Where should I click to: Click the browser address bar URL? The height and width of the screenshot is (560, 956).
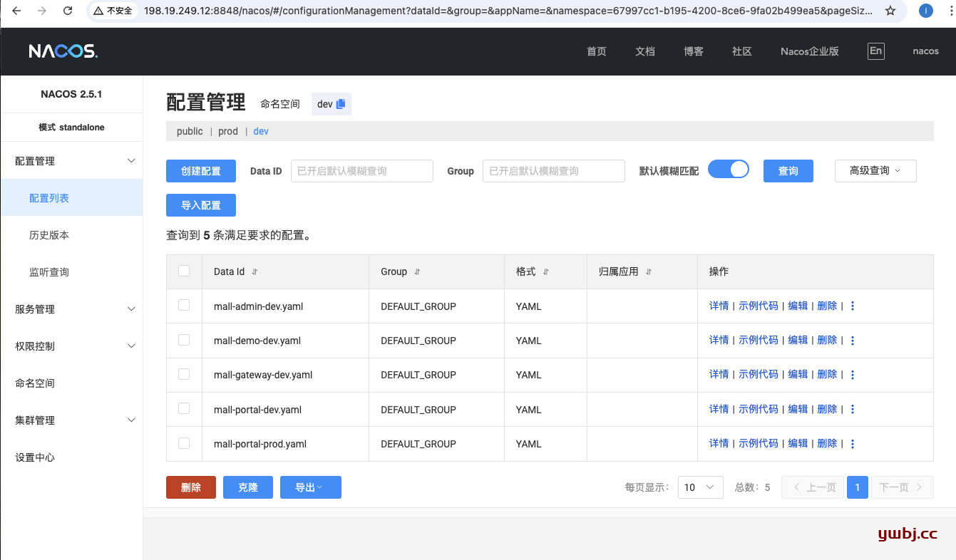click(510, 11)
